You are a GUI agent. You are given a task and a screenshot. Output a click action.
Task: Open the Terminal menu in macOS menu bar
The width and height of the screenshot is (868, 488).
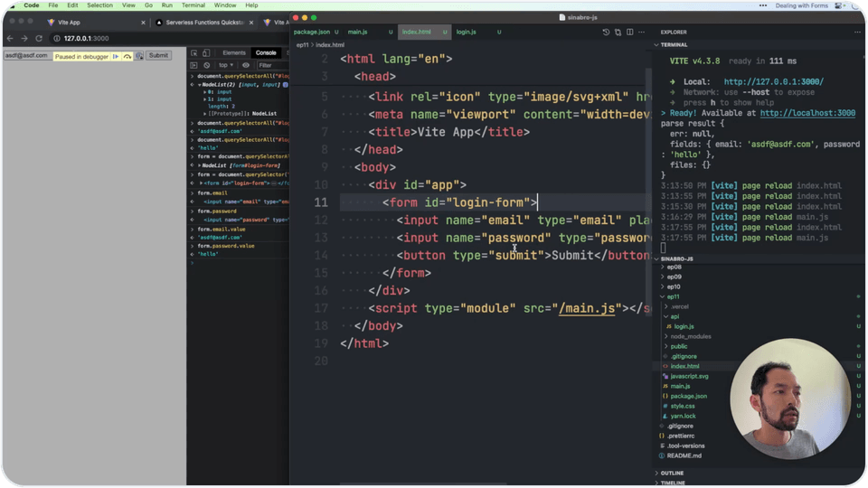tap(193, 5)
